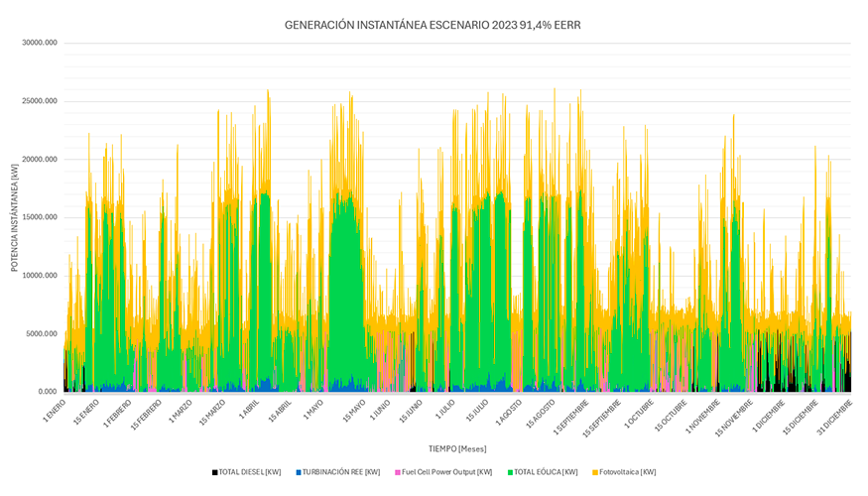Viewport: 868px width, 496px height.
Task: Select the Fotovoltaica [KW] legend label
Action: (x=630, y=472)
